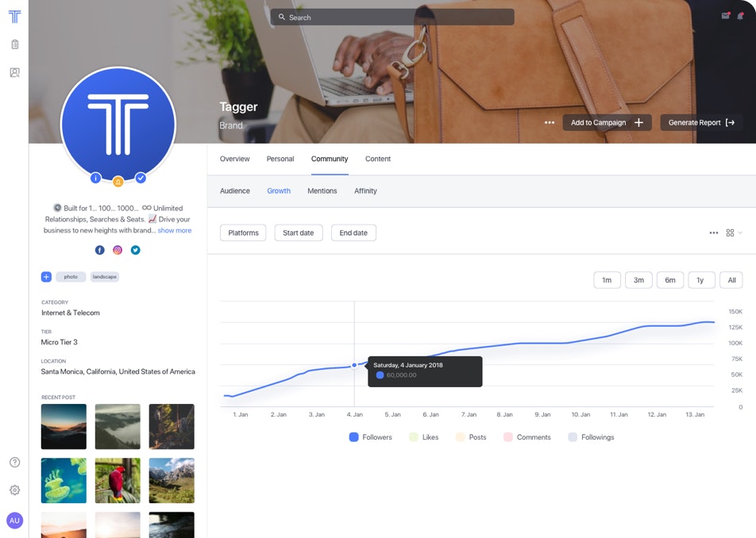Screen dimensions: 756x538
Task: Select the 1y time range
Action: point(701,280)
